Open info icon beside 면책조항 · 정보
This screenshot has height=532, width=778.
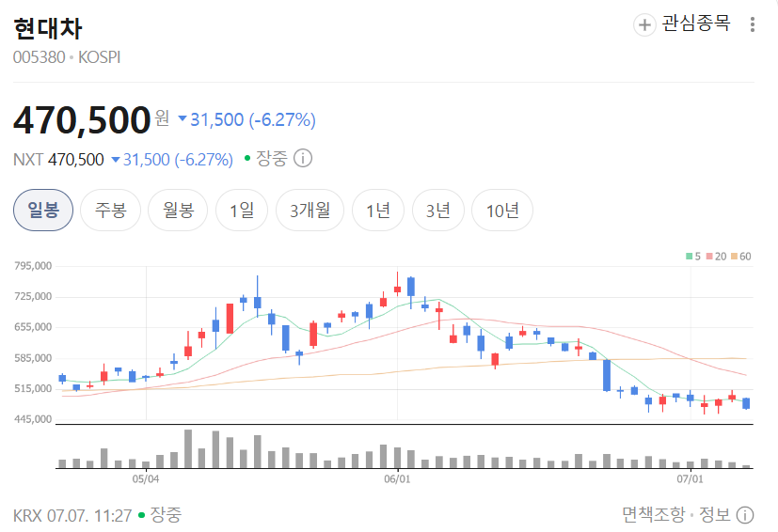click(x=745, y=515)
